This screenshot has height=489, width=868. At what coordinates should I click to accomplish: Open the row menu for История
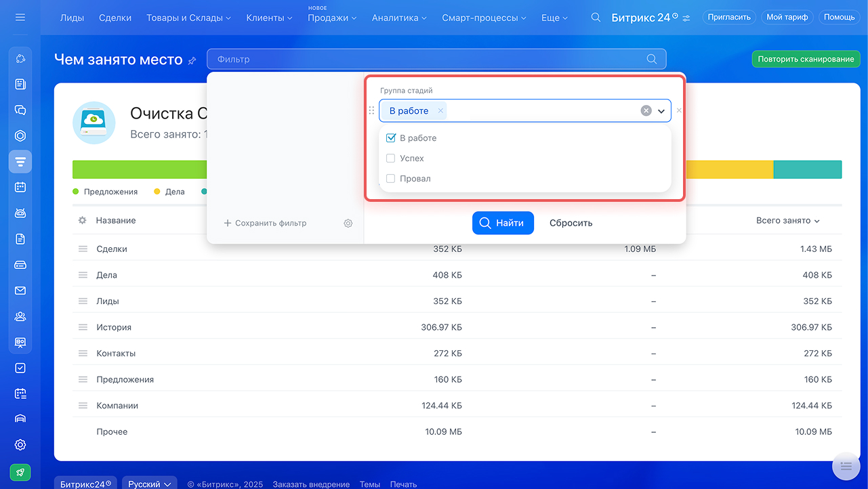tap(83, 327)
